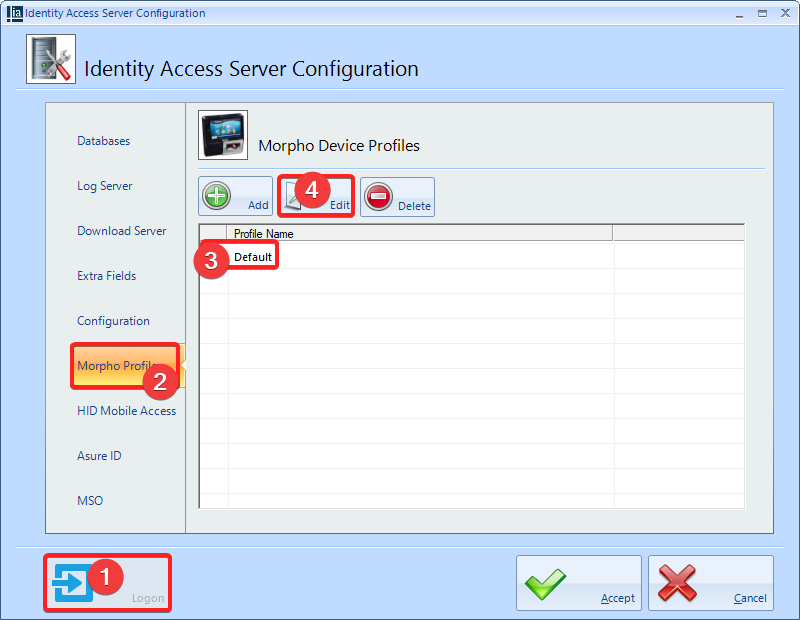The height and width of the screenshot is (620, 800).
Task: Go to the Configuration section
Action: (x=113, y=320)
